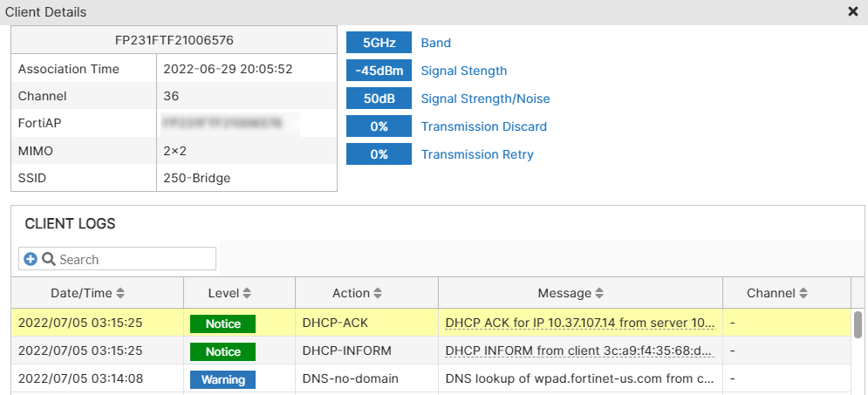Click the DHCP INFORM message text
Image resolution: width=868 pixels, height=395 pixels.
[x=579, y=351]
